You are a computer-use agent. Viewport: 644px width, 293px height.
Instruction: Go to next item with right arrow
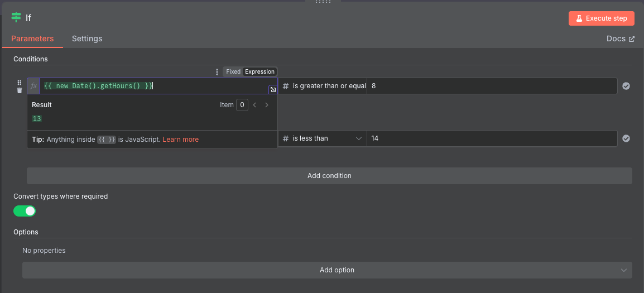(x=267, y=105)
